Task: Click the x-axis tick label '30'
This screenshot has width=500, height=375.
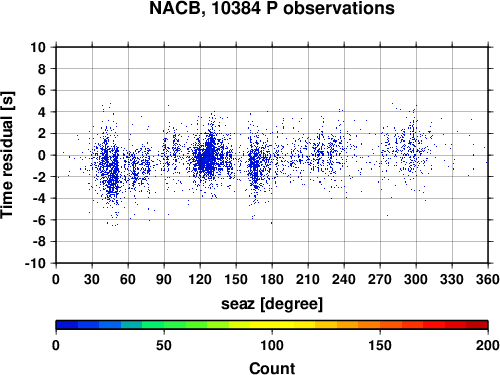Action: pos(92,279)
